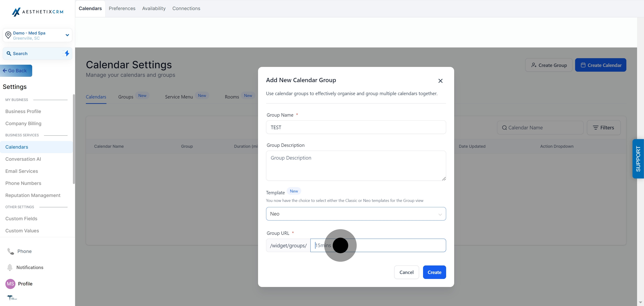Click the MS profile avatar
The image size is (644, 306).
pos(10,284)
